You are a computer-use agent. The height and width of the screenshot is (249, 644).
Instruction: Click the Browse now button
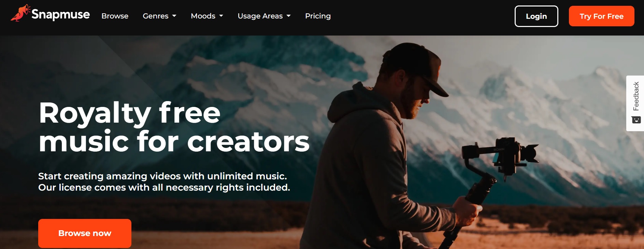85,233
